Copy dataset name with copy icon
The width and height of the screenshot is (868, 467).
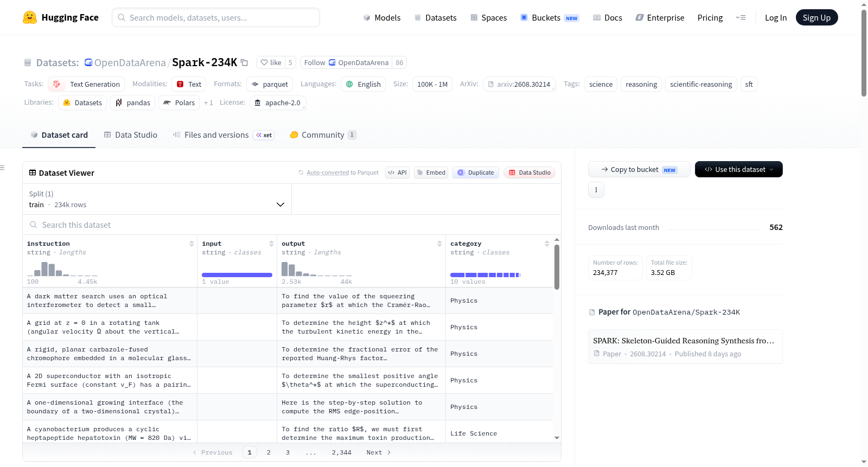coord(244,62)
